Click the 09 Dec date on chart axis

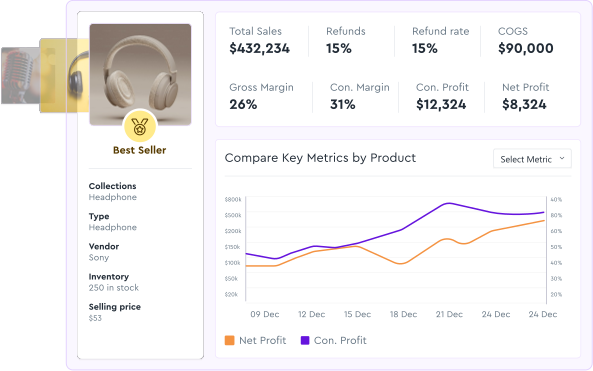265,314
